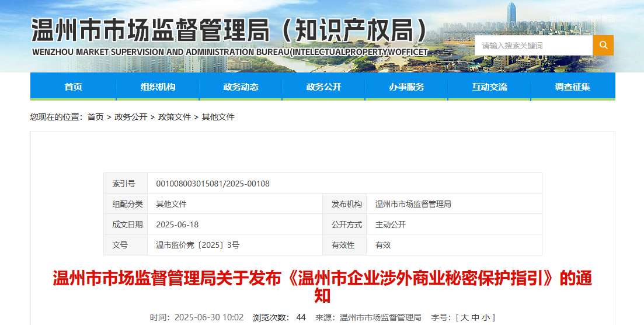Screen dimensions: 644x325
Task: Set font size to 大
Action: [x=465, y=317]
